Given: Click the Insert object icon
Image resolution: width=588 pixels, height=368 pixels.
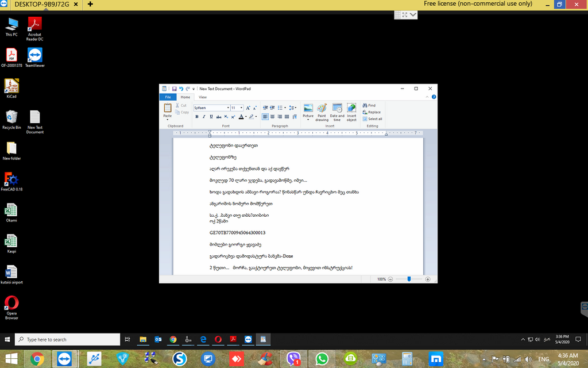Looking at the screenshot, I should point(351,112).
